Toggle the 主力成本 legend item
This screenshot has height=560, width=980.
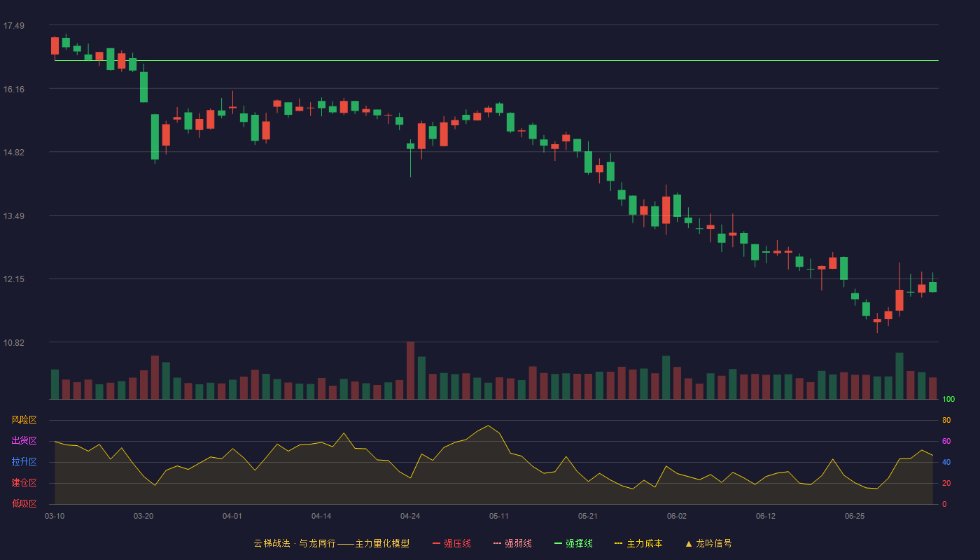pos(638,543)
